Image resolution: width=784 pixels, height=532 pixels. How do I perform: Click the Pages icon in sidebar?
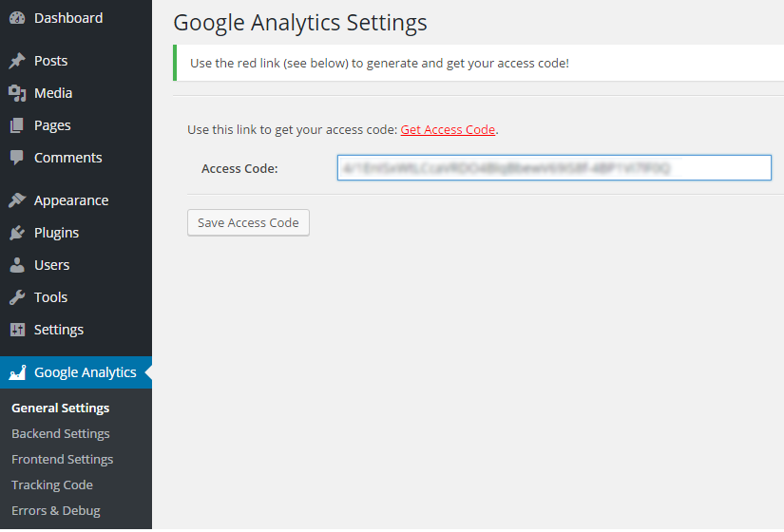click(x=17, y=125)
